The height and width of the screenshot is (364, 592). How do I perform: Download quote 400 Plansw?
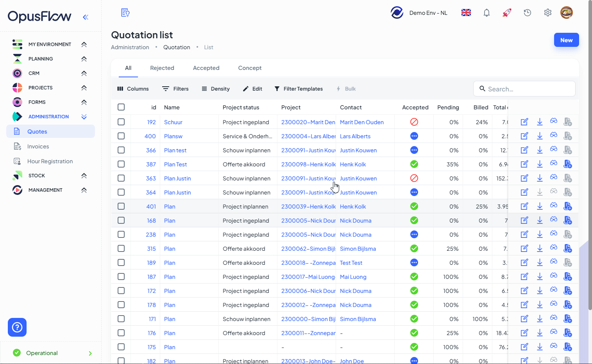[540, 136]
